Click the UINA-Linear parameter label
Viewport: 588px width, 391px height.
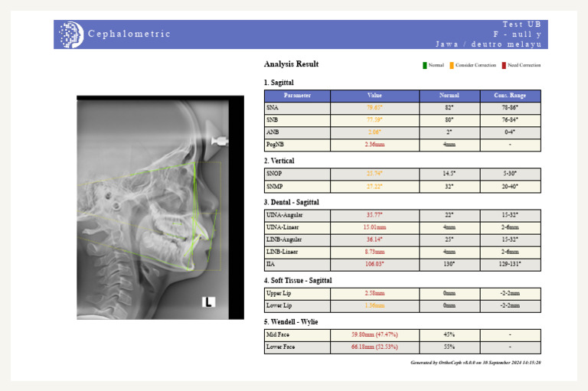[283, 227]
